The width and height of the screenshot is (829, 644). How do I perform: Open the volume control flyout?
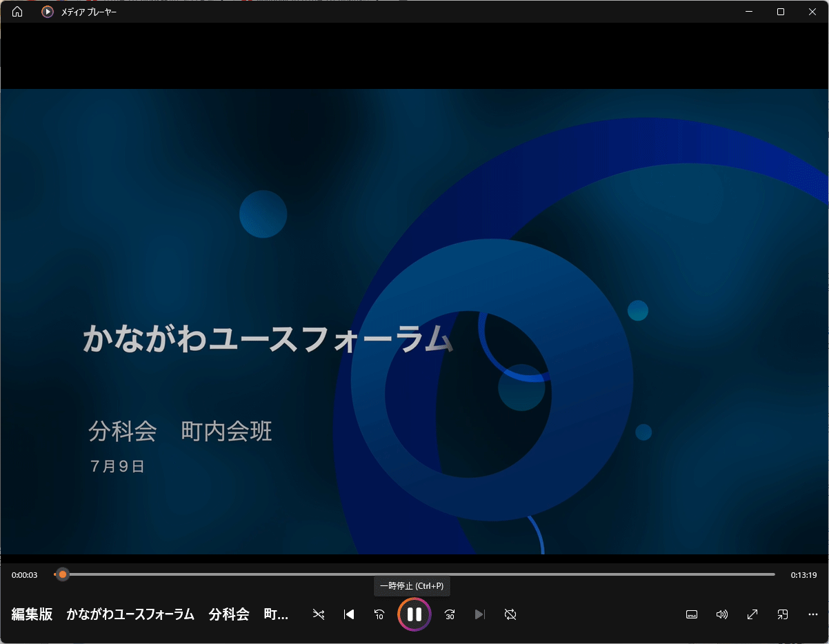coord(722,614)
